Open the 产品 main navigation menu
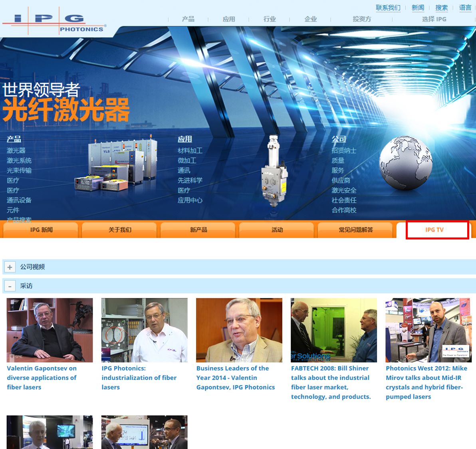 188,19
